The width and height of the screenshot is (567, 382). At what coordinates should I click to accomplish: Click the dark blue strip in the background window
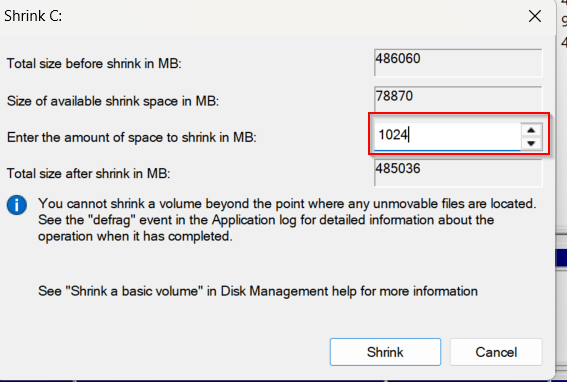(561, 258)
